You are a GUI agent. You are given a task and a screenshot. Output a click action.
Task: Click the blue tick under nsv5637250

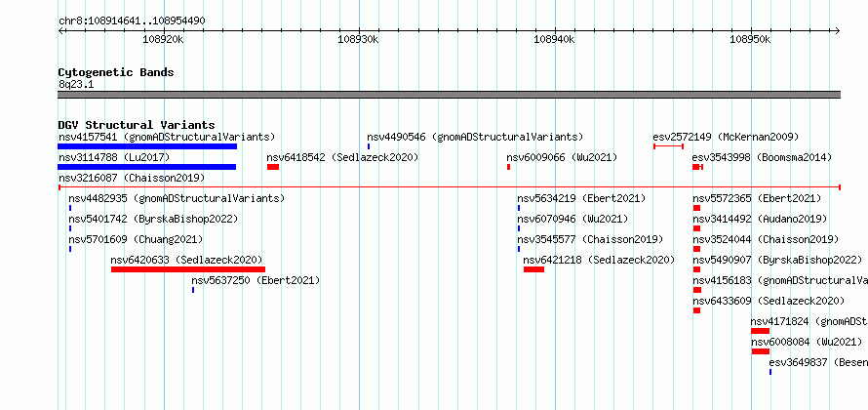193,290
